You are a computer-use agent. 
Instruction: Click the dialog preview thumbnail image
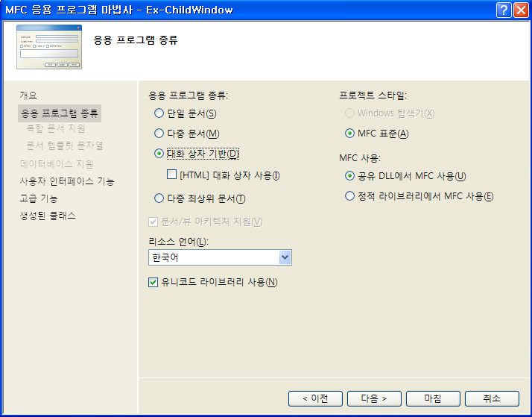pyautogui.click(x=49, y=47)
